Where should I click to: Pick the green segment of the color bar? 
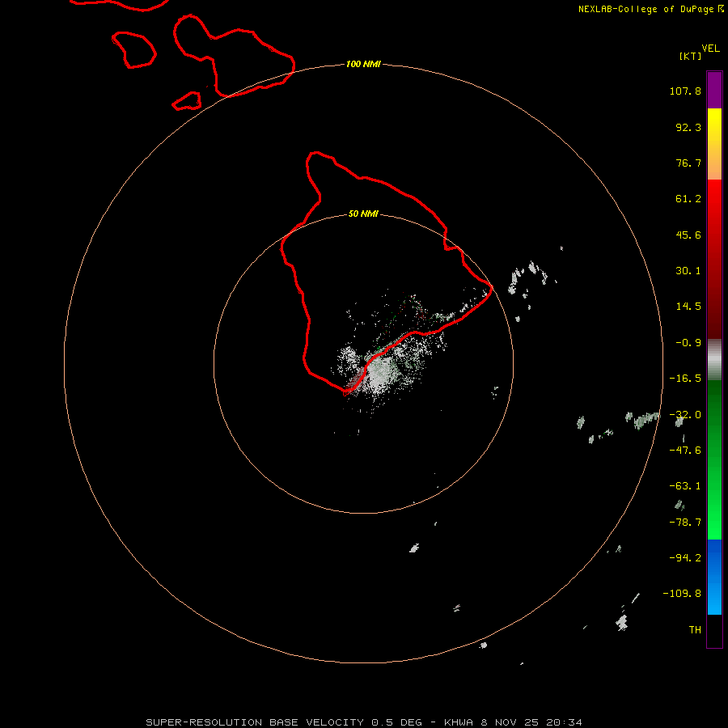point(714,459)
